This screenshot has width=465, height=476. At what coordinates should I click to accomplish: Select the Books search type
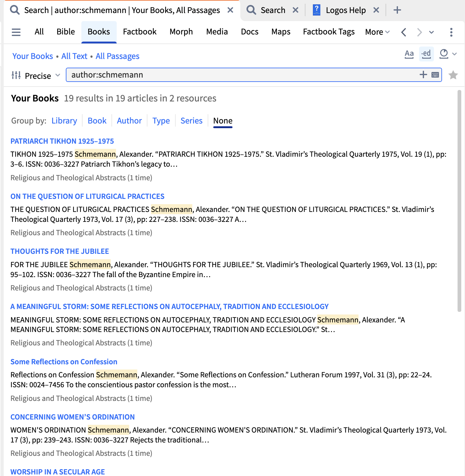(x=99, y=32)
